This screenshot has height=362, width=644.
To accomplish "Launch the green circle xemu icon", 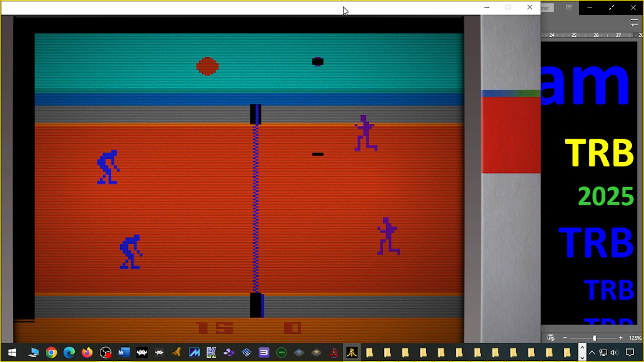I will (281, 353).
